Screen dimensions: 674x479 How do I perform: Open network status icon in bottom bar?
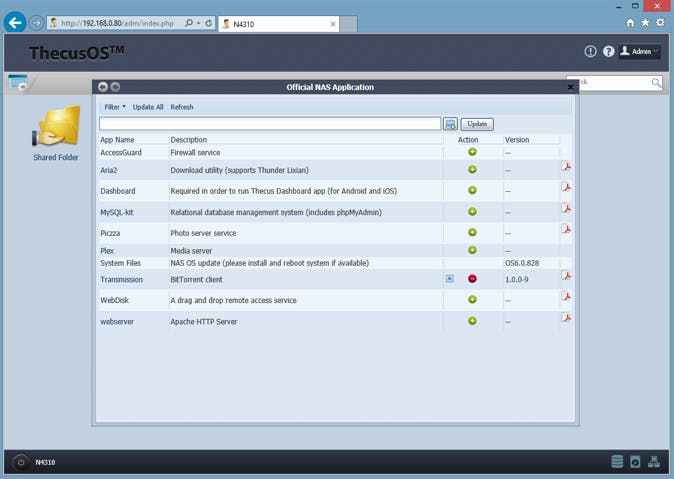click(654, 462)
